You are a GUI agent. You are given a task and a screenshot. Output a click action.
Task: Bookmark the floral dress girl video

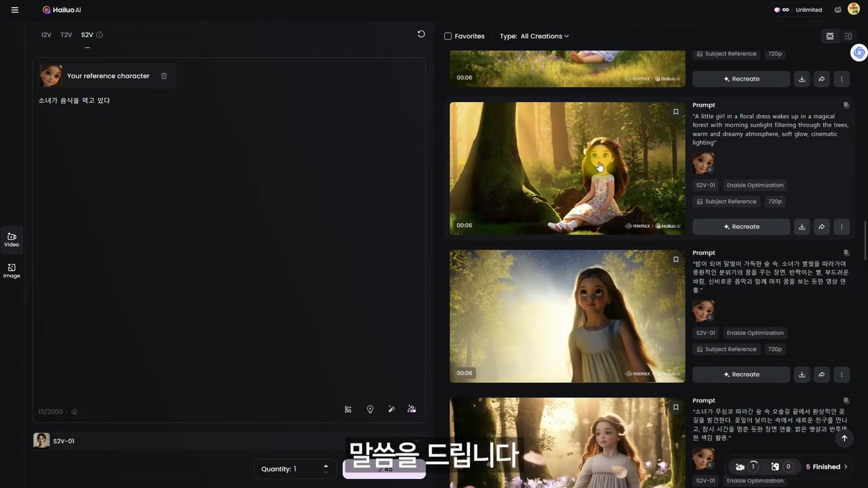coord(676,112)
